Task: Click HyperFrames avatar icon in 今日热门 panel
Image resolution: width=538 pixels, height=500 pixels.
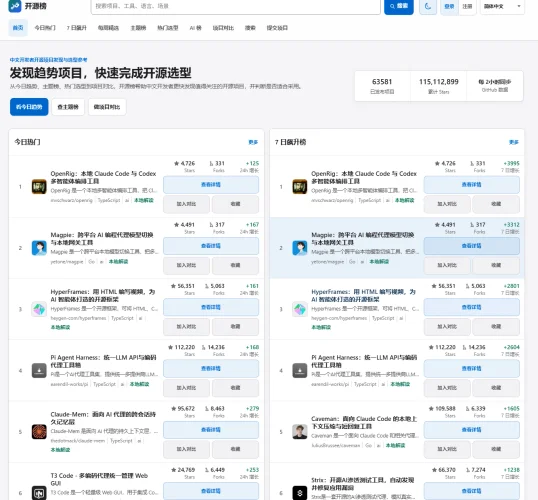Action: (39, 309)
